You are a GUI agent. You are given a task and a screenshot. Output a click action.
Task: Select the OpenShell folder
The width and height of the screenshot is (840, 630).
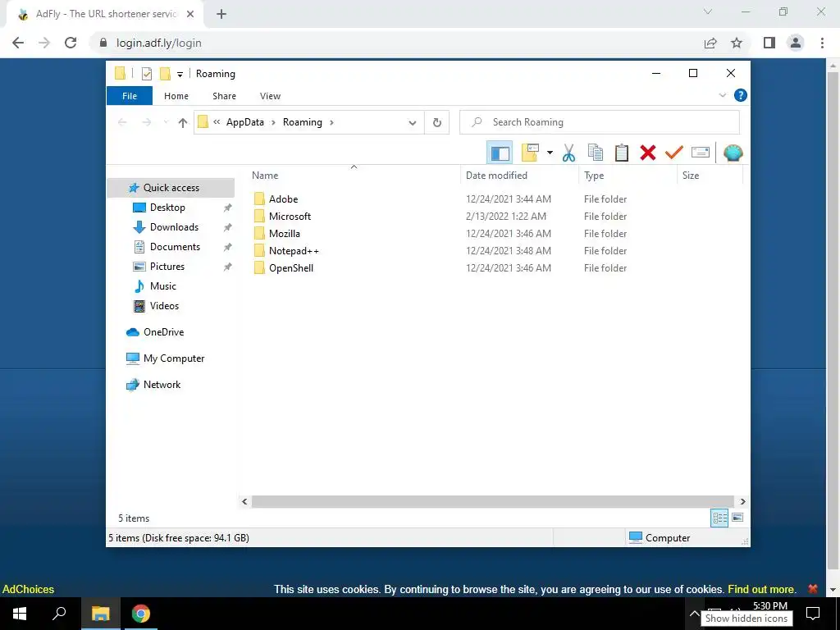pos(291,268)
